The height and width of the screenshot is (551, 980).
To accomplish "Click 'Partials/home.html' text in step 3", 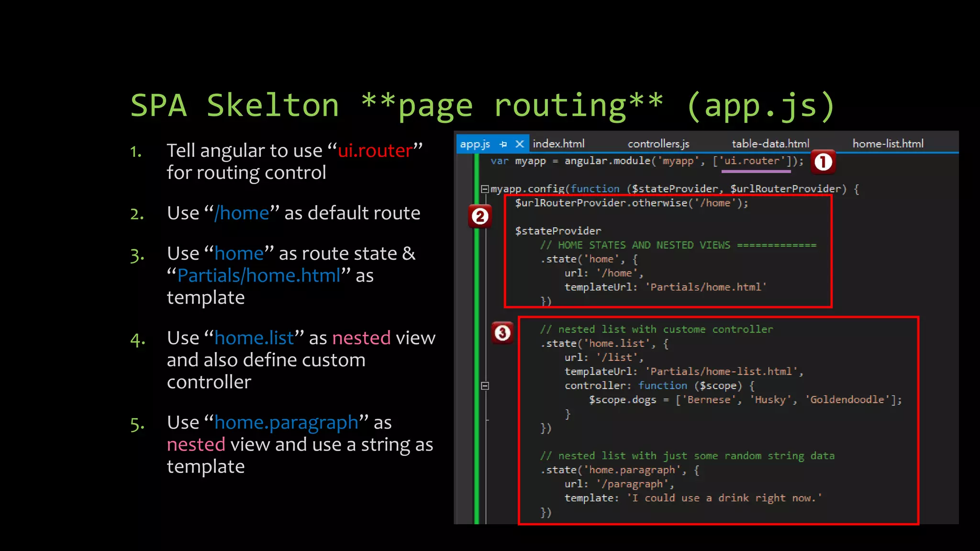I will tap(258, 275).
